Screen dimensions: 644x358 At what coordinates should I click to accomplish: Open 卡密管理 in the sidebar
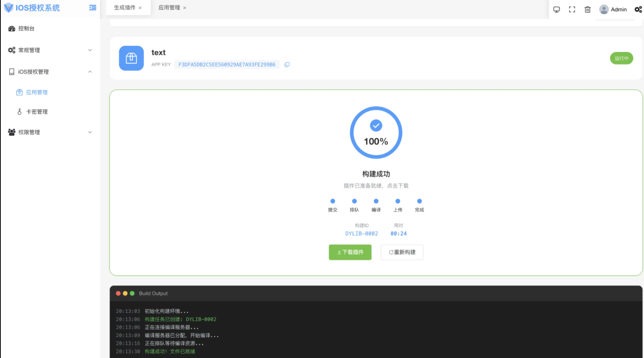[x=37, y=112]
